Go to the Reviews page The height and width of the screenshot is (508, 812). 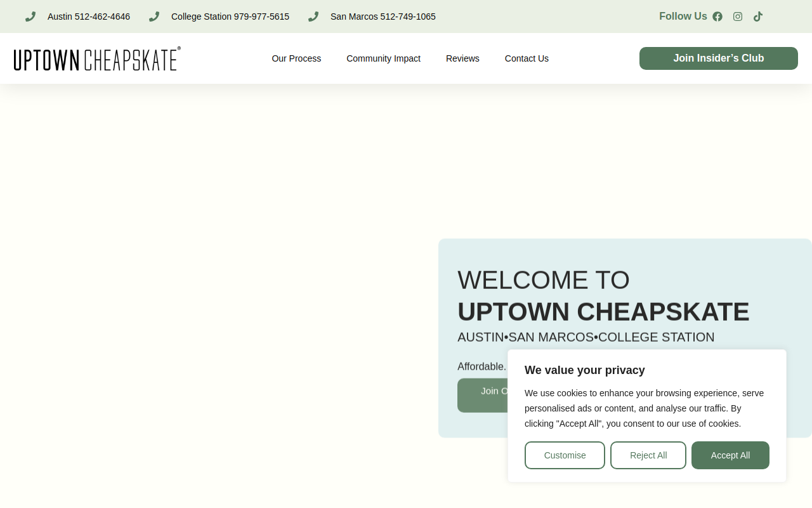(x=462, y=58)
